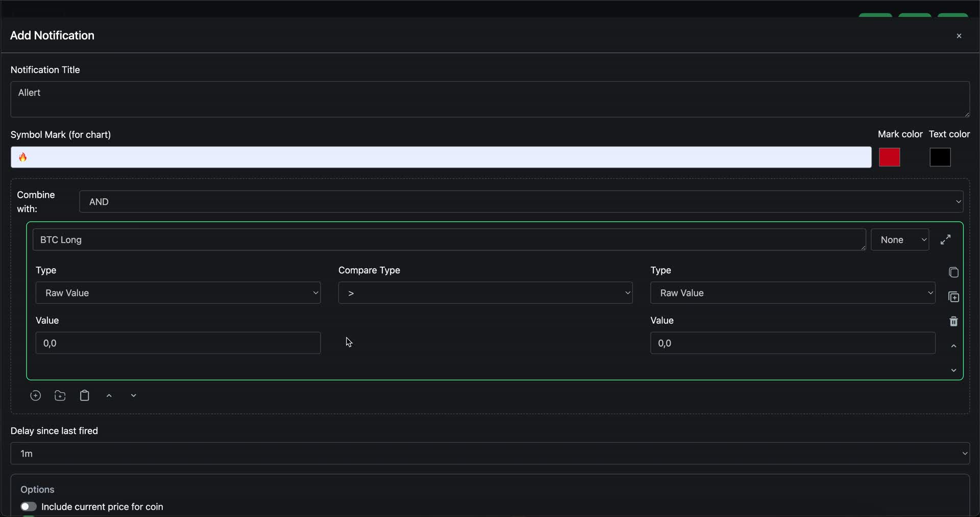Delete the condition using the trash icon
The width and height of the screenshot is (980, 517).
953,321
